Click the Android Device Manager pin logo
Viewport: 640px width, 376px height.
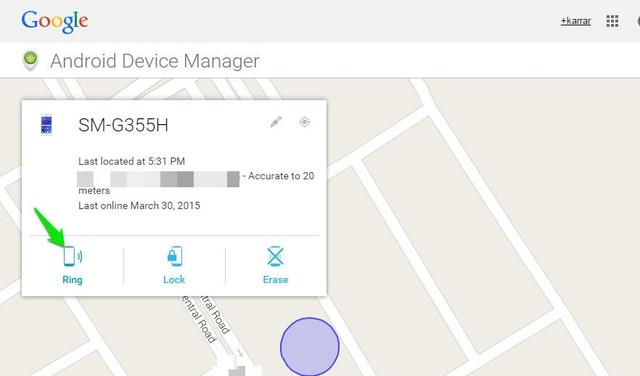point(31,60)
